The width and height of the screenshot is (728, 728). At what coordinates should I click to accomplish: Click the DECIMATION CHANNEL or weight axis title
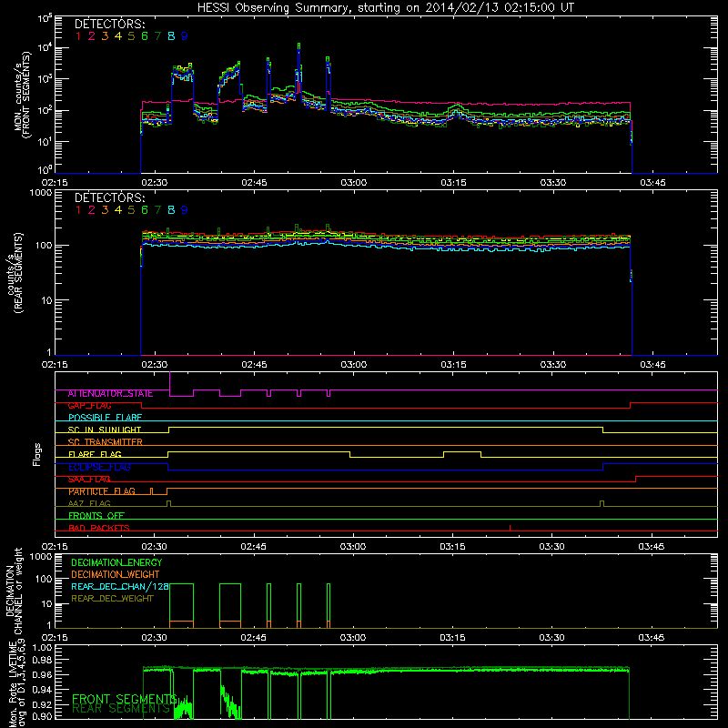14,591
